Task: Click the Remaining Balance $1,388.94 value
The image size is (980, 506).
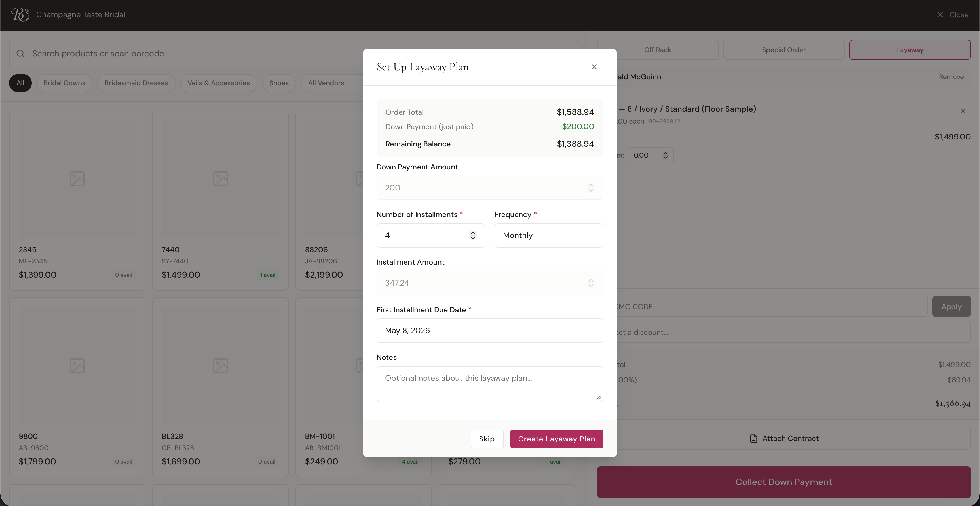Action: click(575, 144)
